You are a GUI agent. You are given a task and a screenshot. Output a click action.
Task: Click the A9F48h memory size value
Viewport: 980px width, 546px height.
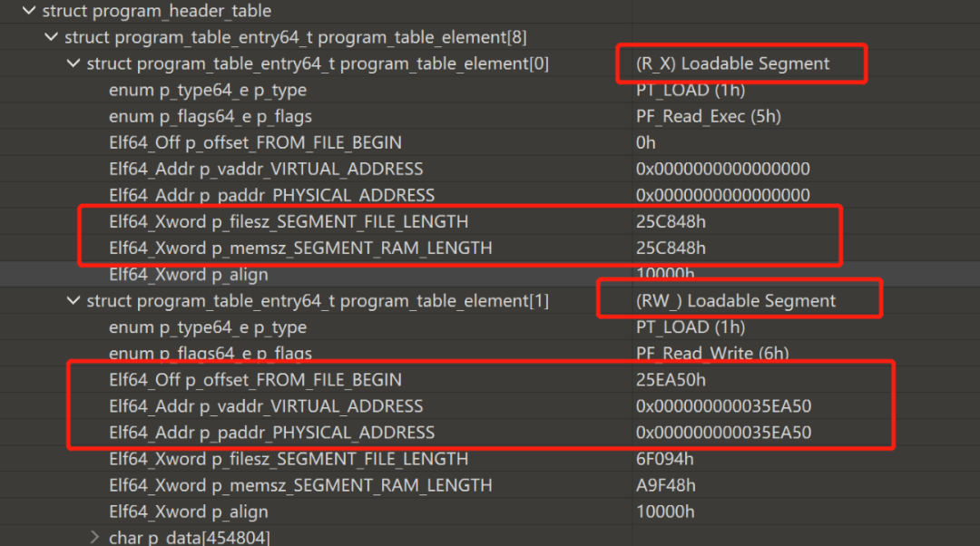(666, 485)
